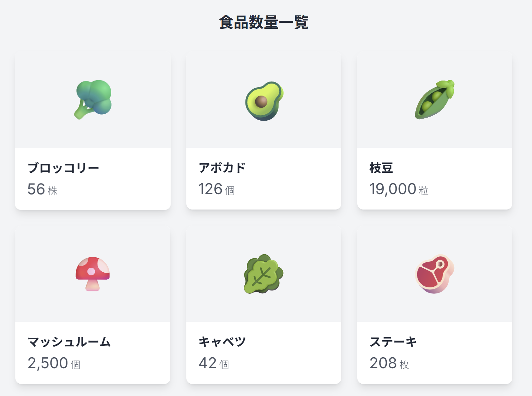Select the ブロッコリー card title
Screen dimensions: 532x396
pyautogui.click(x=63, y=168)
